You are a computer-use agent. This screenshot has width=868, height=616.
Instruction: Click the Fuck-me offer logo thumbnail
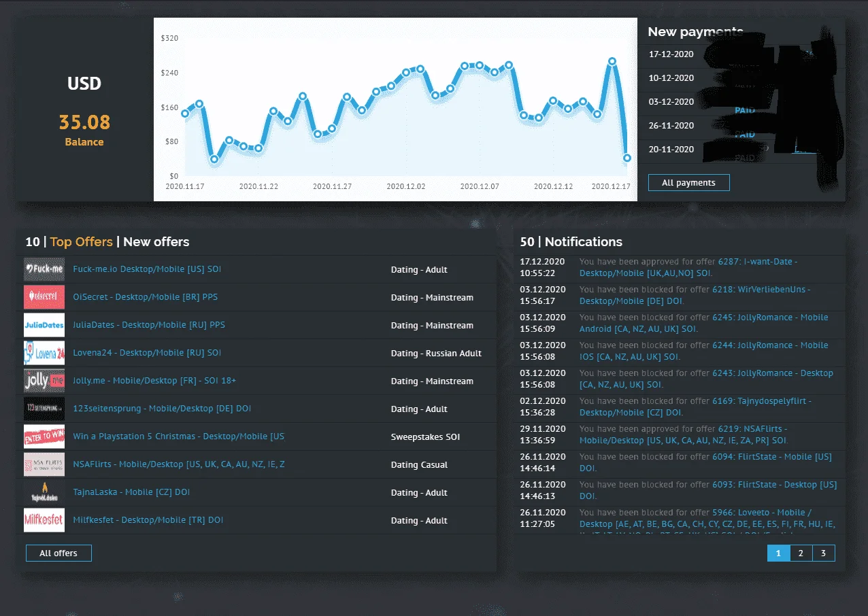44,269
